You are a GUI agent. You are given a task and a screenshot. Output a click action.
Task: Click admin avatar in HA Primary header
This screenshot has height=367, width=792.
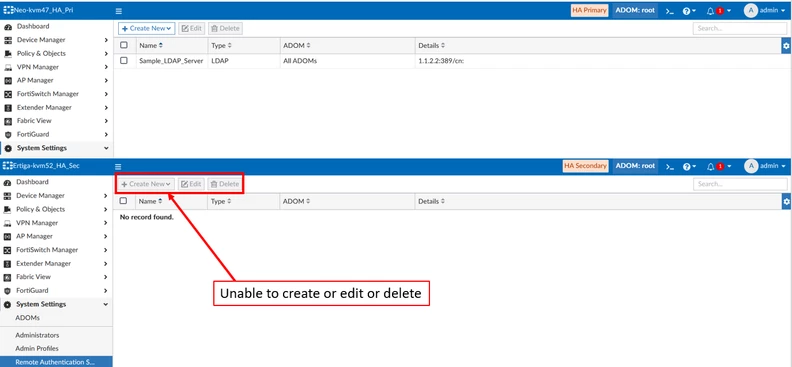pyautogui.click(x=751, y=11)
